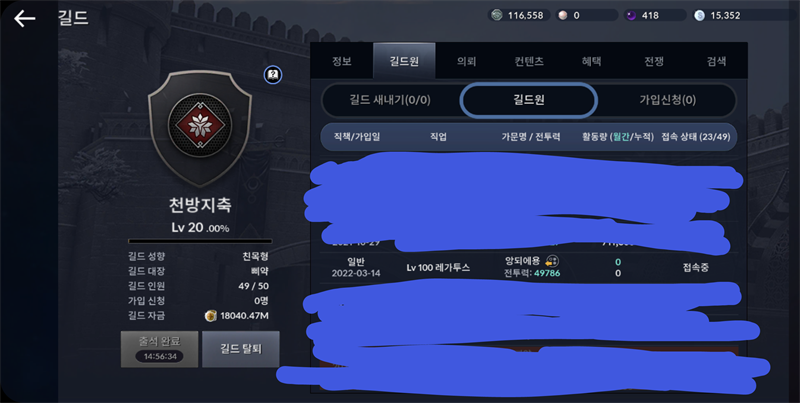The width and height of the screenshot is (800, 403).
Task: Tap the icon beside family name 앙되에용
Action: click(x=552, y=261)
